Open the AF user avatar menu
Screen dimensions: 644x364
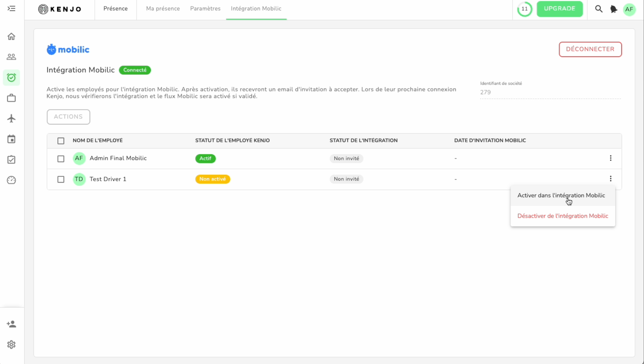coord(629,9)
